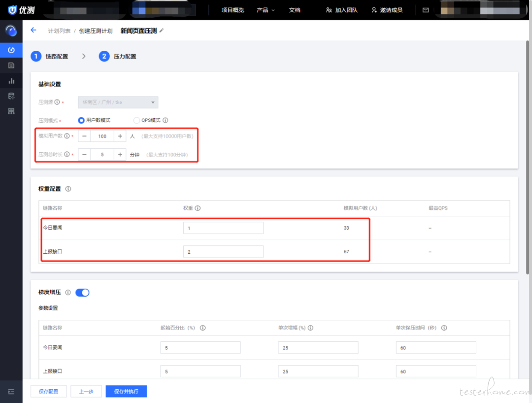Screen dimensions: 532x403
Task: Click info icon next to 梯度增压
Action: pyautogui.click(x=68, y=293)
